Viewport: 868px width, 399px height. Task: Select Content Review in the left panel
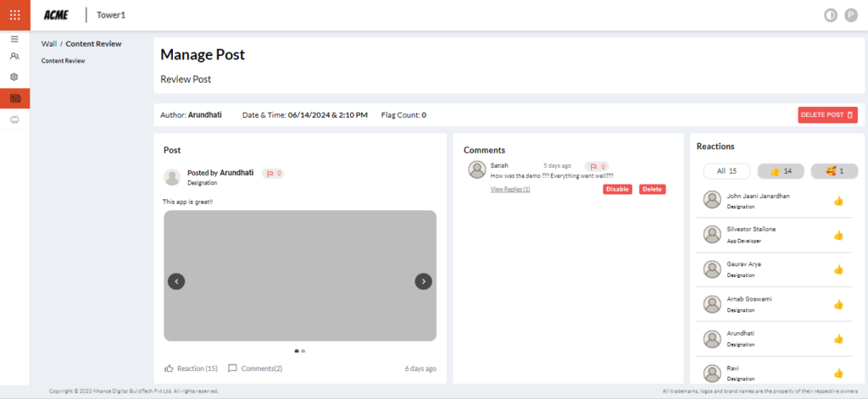pos(63,61)
